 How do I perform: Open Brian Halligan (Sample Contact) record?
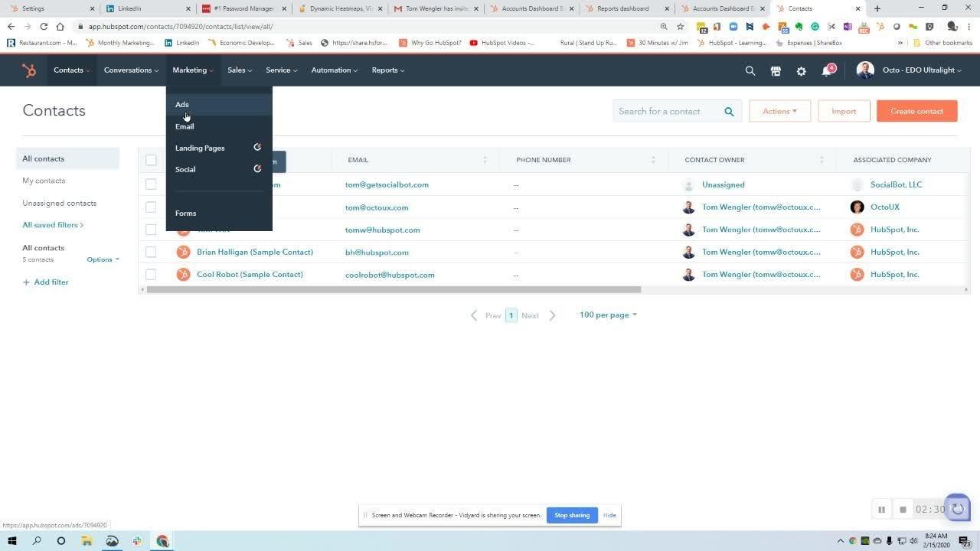(x=255, y=252)
